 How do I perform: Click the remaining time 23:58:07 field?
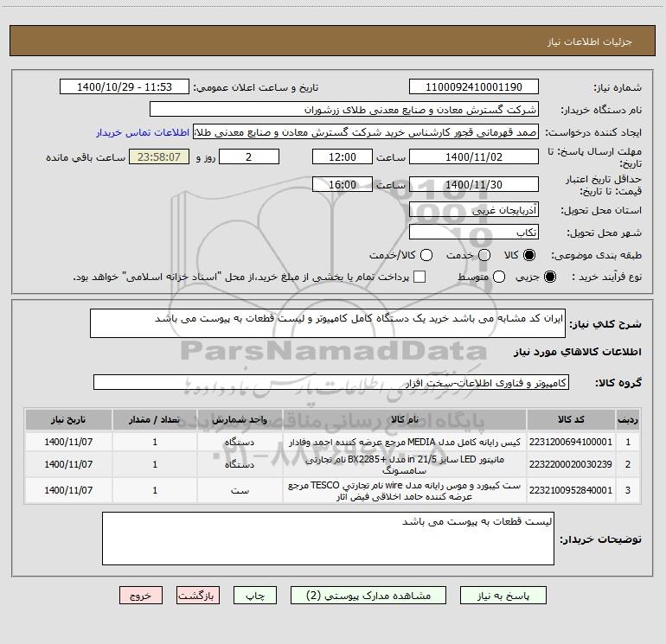pos(159,156)
